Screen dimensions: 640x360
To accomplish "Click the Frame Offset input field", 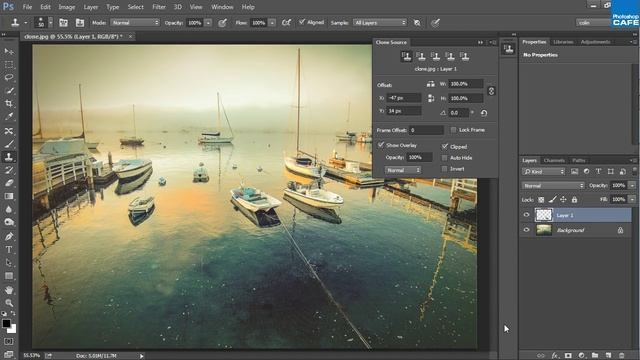I will (x=426, y=130).
